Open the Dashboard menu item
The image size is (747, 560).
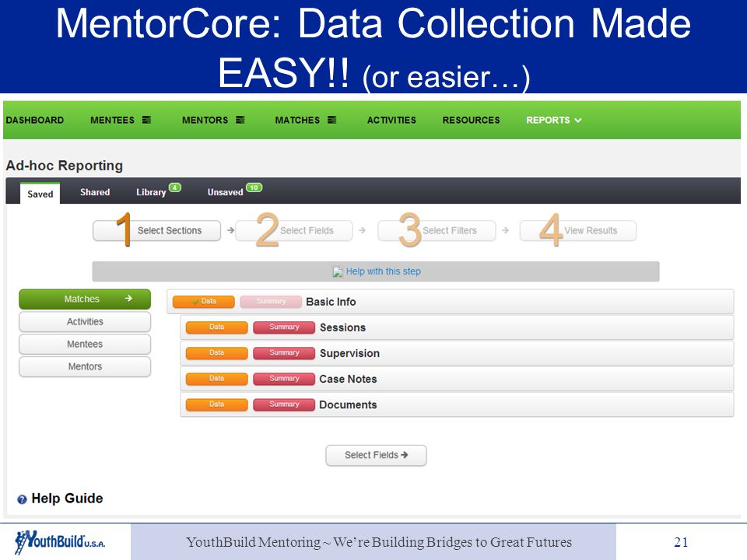tap(35, 120)
